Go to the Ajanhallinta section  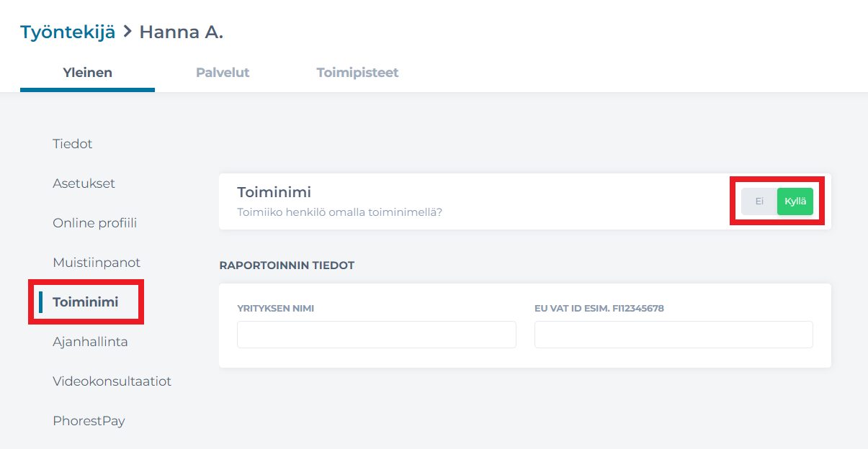90,341
